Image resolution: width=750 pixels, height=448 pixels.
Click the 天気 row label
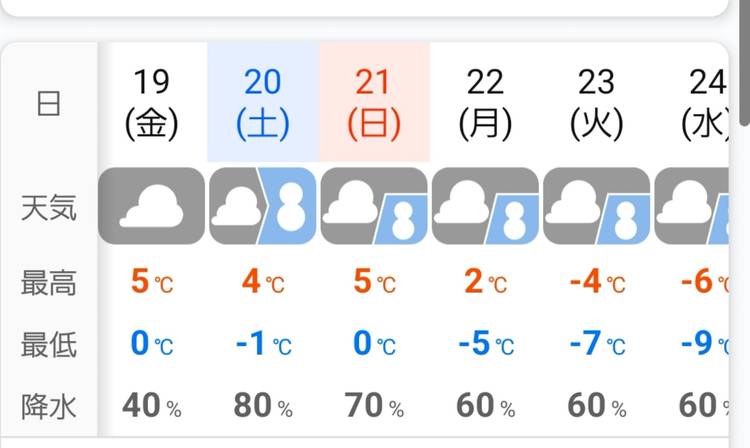tap(49, 207)
